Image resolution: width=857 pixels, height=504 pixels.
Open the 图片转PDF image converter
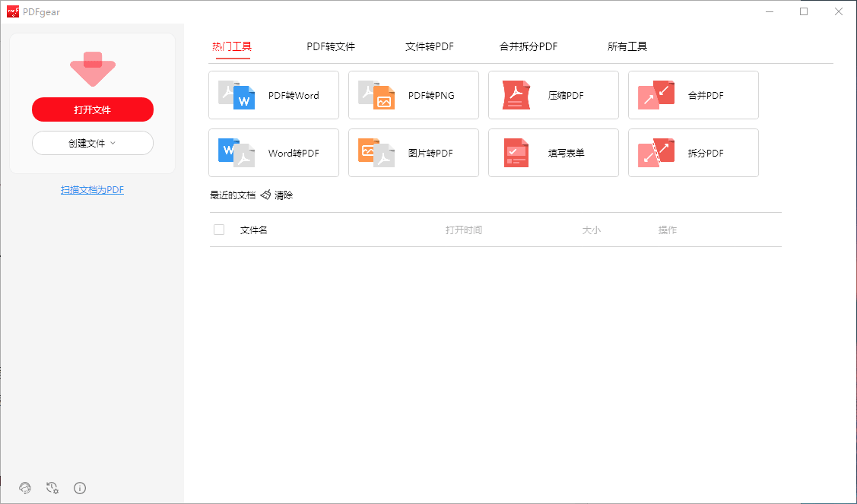pos(414,153)
